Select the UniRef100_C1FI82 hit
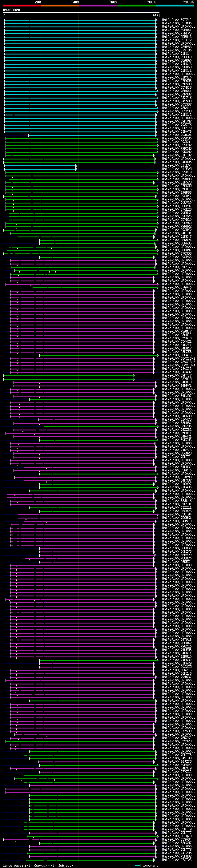Image resolution: width=197 pixels, height=868 pixels. (x=177, y=155)
